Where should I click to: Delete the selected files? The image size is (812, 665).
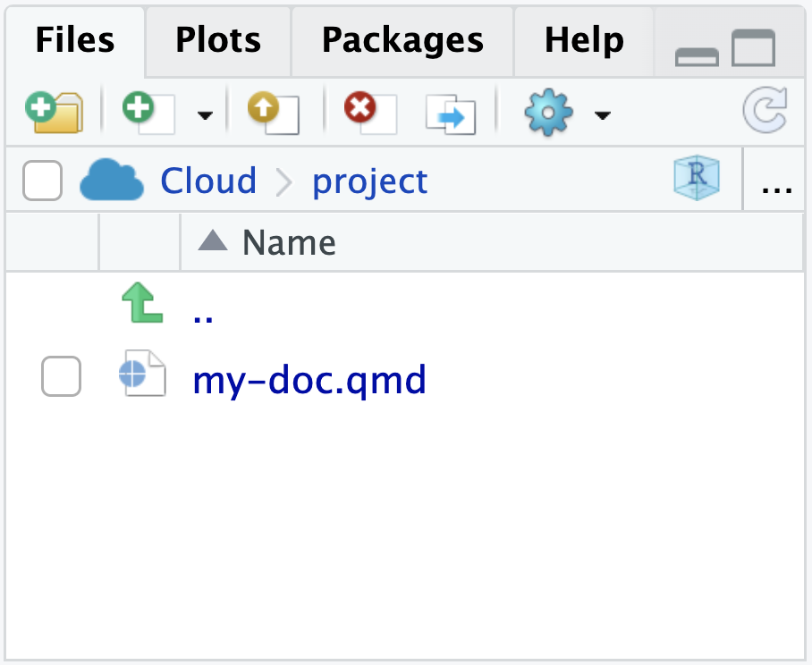point(366,111)
